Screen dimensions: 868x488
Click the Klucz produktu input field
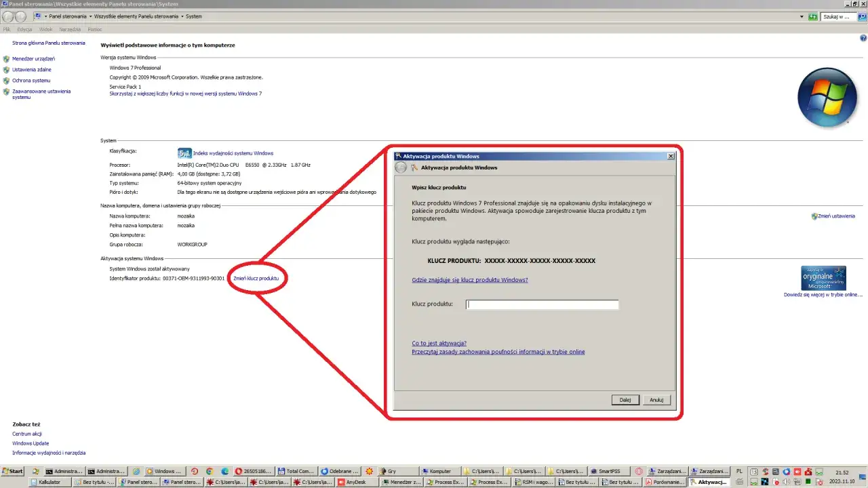click(540, 304)
